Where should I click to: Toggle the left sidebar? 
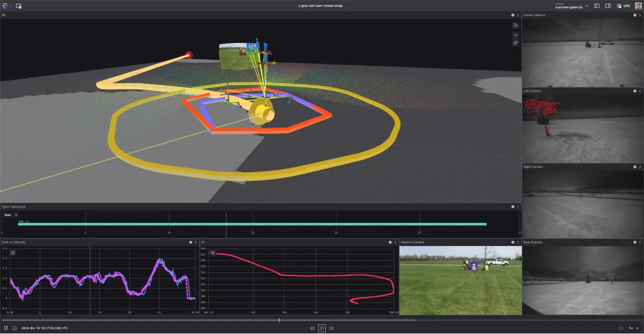pyautogui.click(x=597, y=6)
